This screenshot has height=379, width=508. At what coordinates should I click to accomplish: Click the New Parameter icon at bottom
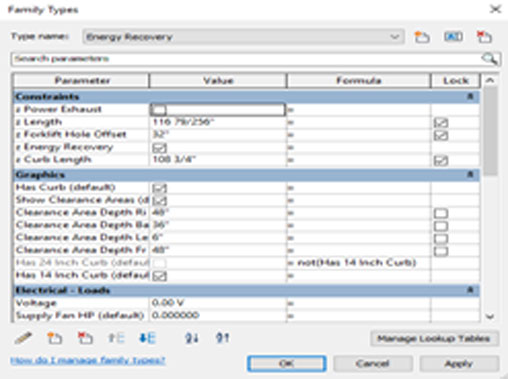54,338
